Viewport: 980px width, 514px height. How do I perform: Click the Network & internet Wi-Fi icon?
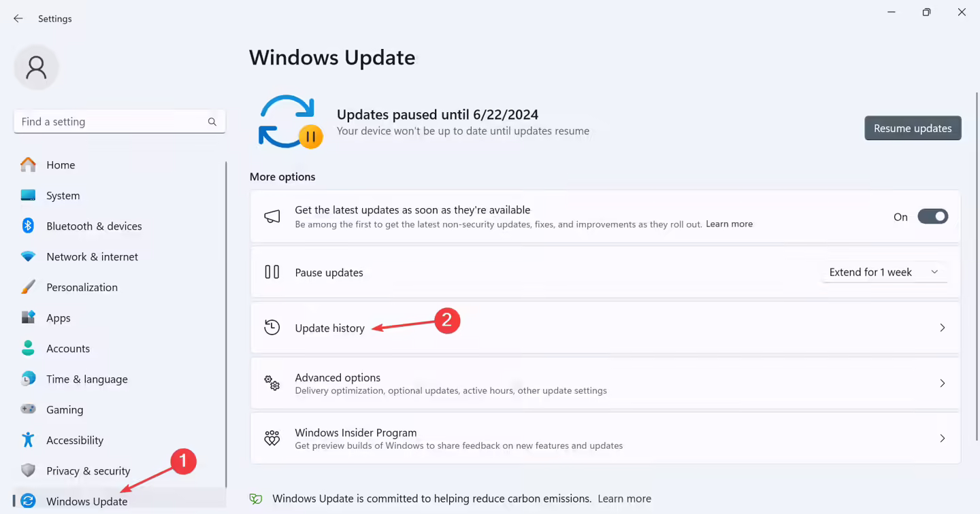pos(28,256)
